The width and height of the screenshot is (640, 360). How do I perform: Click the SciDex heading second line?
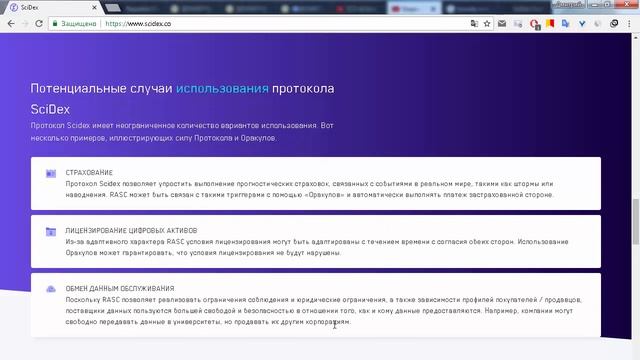(50, 109)
